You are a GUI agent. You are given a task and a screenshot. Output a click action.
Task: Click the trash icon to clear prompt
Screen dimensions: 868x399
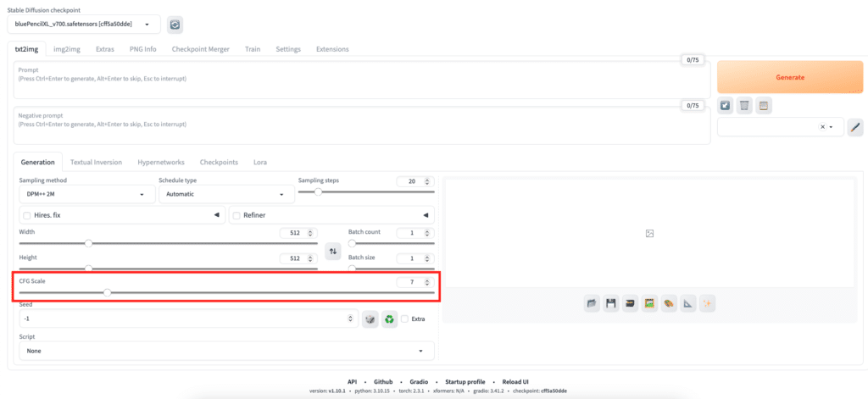pyautogui.click(x=744, y=106)
